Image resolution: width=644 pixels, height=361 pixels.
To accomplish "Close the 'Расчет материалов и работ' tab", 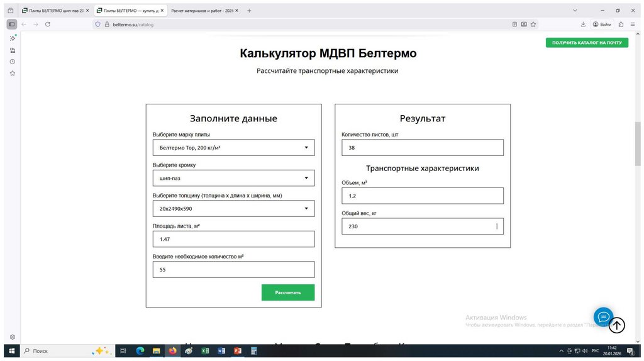I will 236,11.
